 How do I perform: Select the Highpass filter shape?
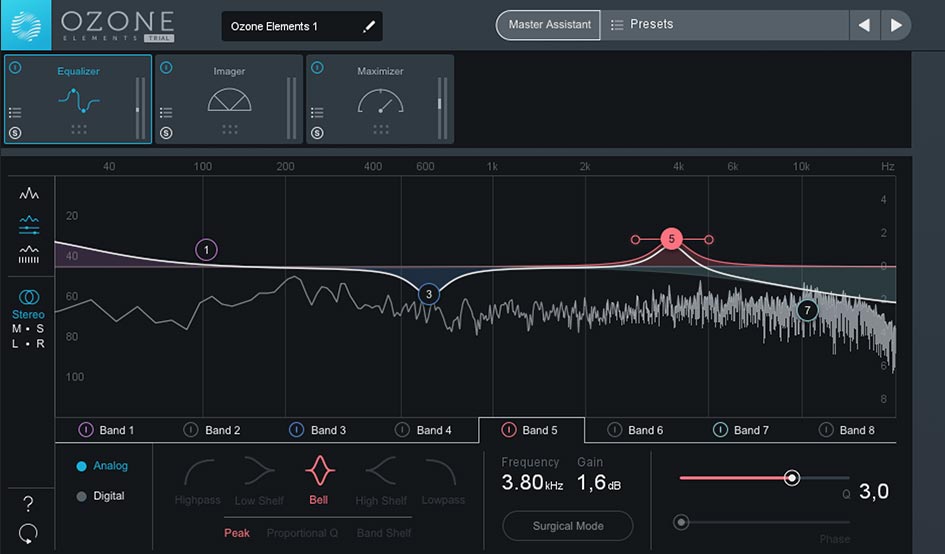[x=198, y=480]
